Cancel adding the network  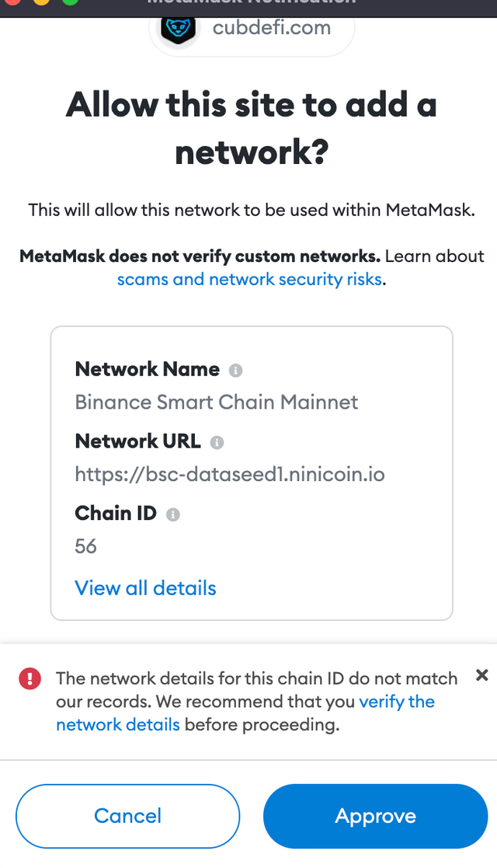tap(128, 816)
